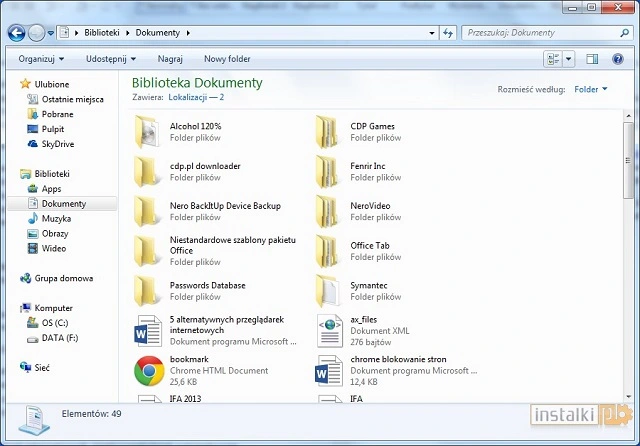This screenshot has width=640, height=446.
Task: Select the ax_files XML document icon
Action: (329, 330)
